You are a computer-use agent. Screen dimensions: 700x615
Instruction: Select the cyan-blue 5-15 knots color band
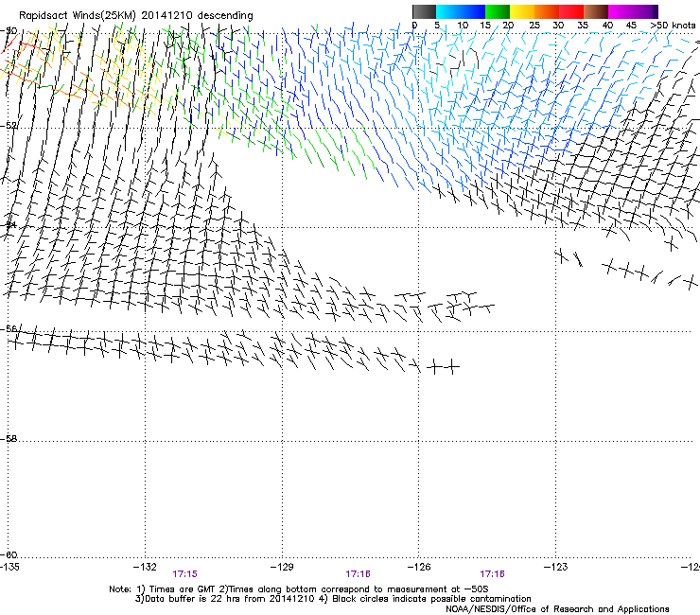click(x=461, y=11)
